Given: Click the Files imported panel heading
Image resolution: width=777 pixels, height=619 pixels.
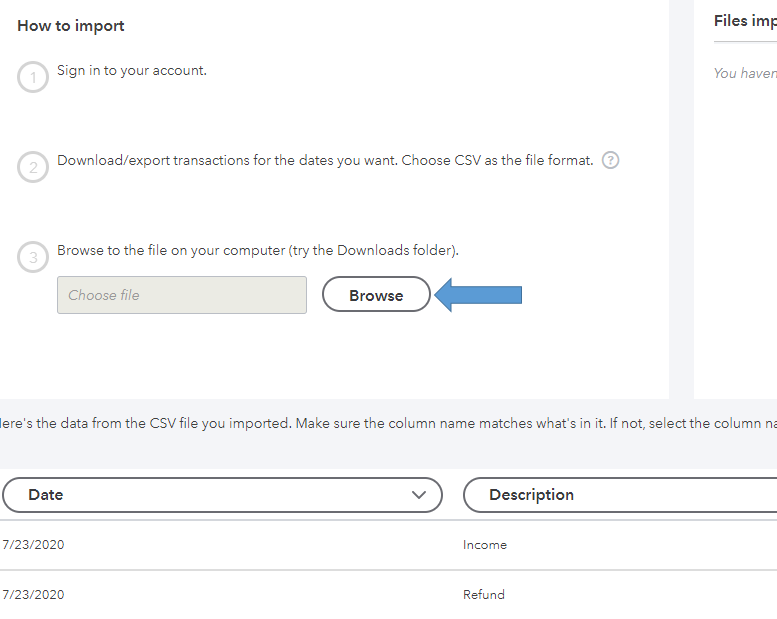Looking at the screenshot, I should 745,21.
